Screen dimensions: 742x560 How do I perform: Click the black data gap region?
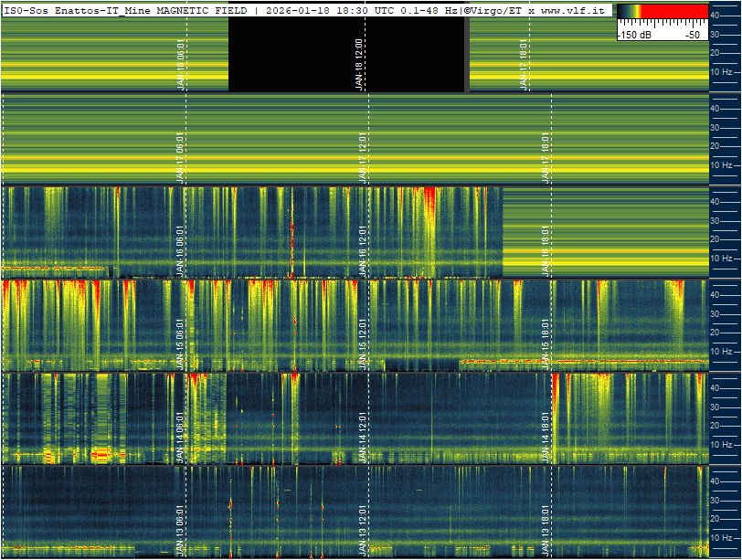point(346,55)
